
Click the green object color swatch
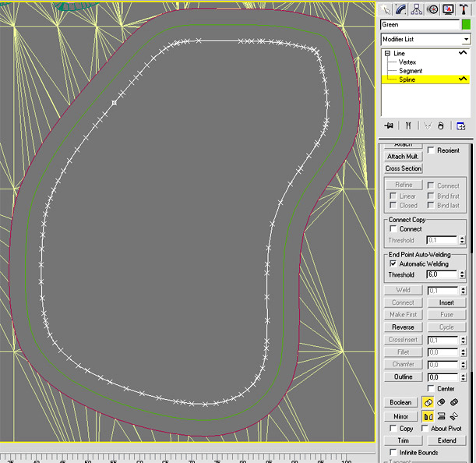coord(466,25)
